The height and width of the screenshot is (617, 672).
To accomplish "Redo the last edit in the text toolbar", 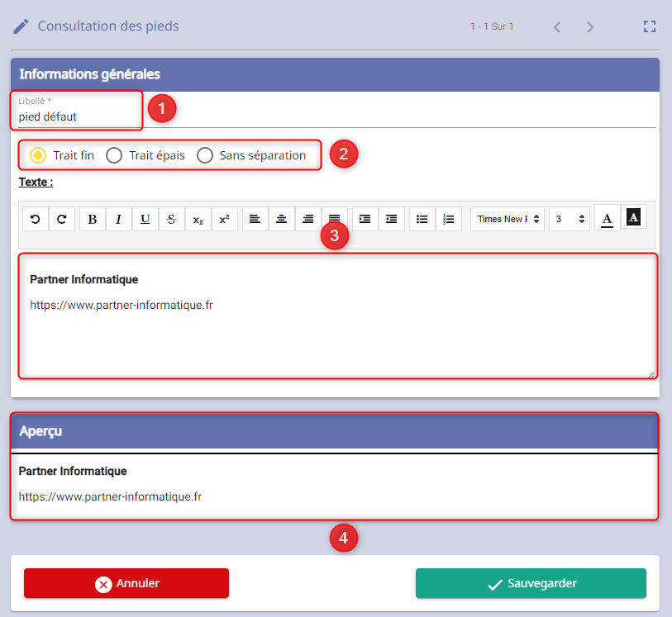I will pos(62,219).
